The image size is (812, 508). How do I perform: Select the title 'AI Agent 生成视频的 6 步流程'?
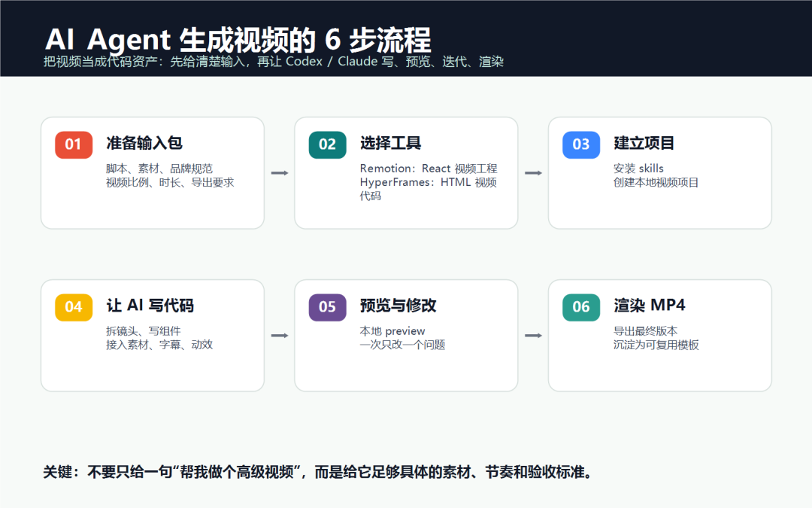[x=238, y=39]
